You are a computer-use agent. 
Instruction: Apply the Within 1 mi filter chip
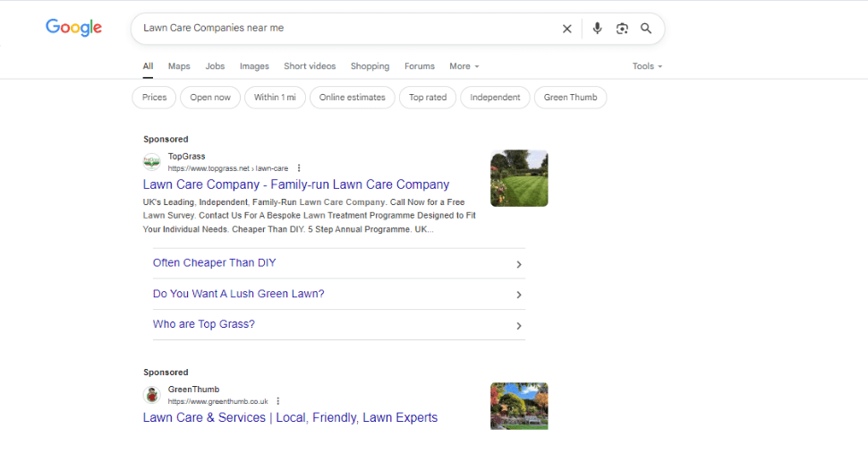coord(275,98)
